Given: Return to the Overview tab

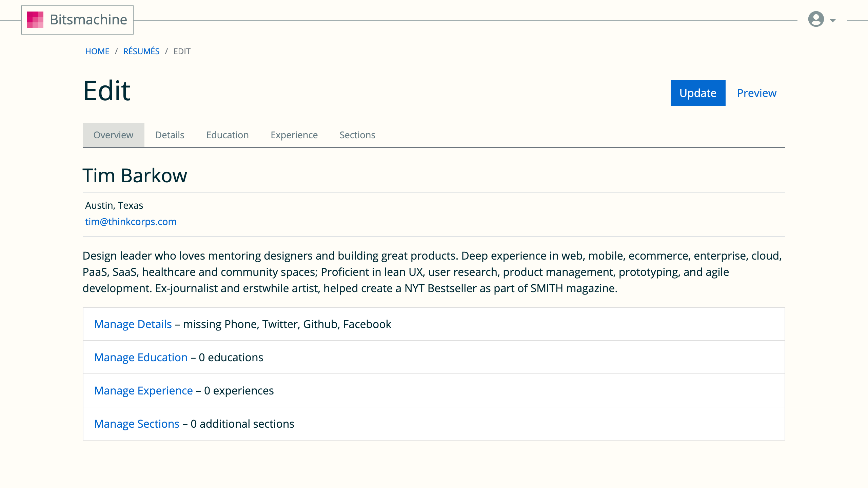Looking at the screenshot, I should [113, 135].
